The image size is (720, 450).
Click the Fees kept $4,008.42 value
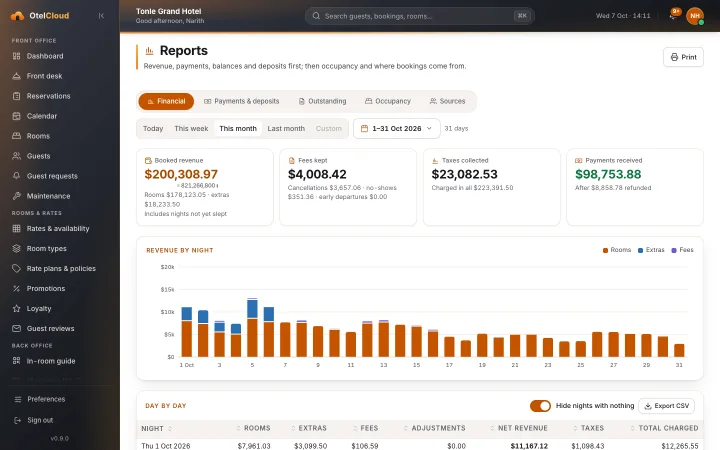point(317,174)
